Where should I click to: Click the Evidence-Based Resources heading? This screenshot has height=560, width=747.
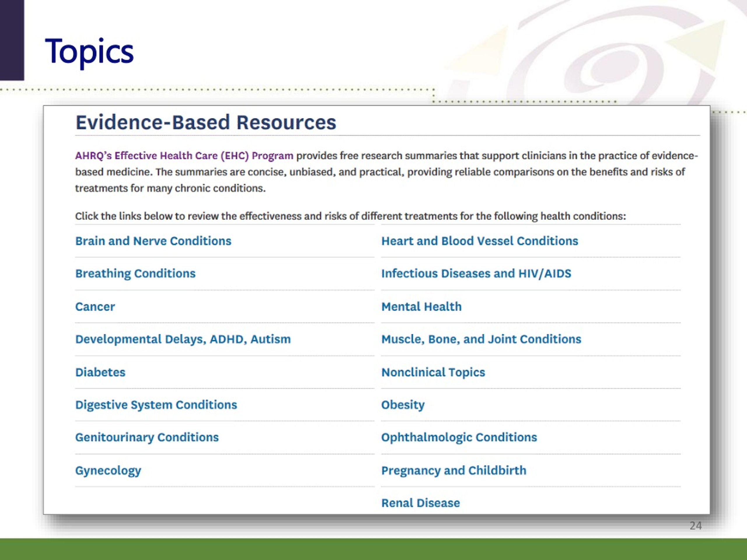pyautogui.click(x=206, y=122)
